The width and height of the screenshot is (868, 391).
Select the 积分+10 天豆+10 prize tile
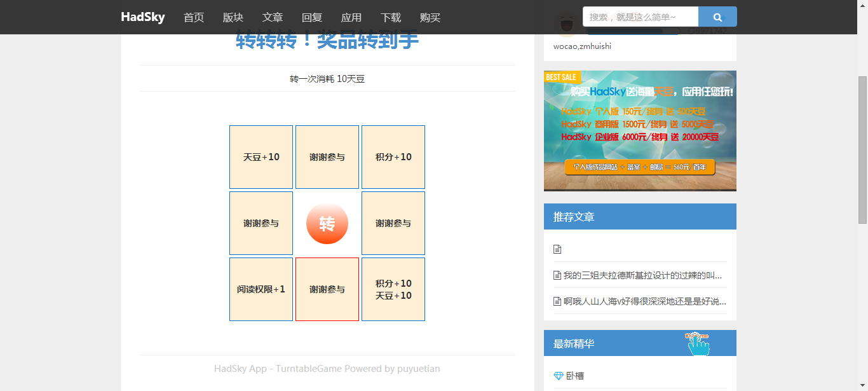[393, 289]
